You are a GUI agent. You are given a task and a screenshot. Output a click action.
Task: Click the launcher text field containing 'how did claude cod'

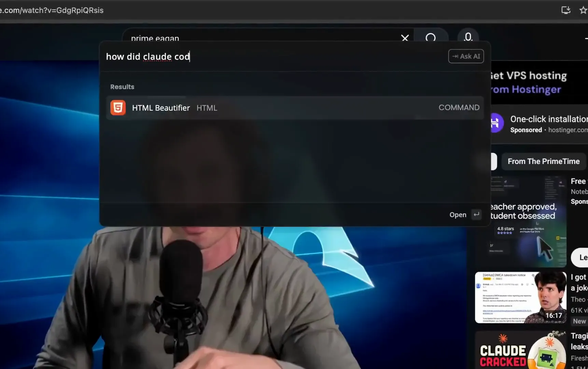pos(273,56)
